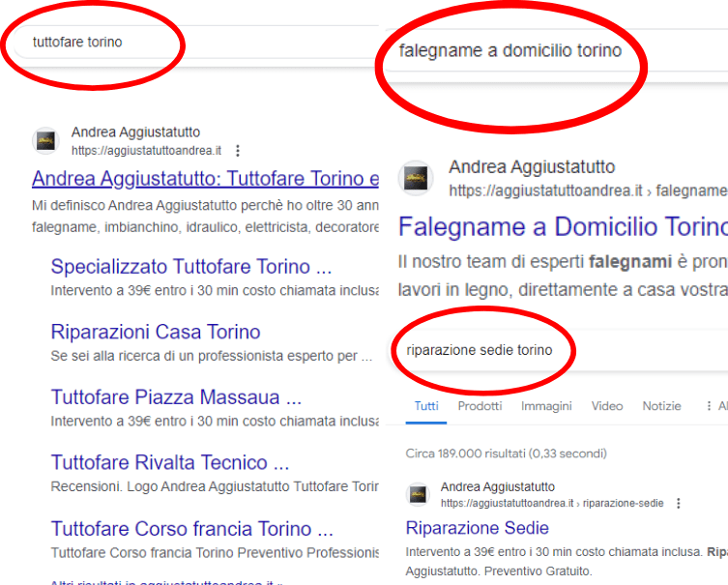Click 'Andrea Aggiustatutto' site name above the riparazione-sedie URL
Image resolution: width=728 pixels, height=585 pixels.
498,487
